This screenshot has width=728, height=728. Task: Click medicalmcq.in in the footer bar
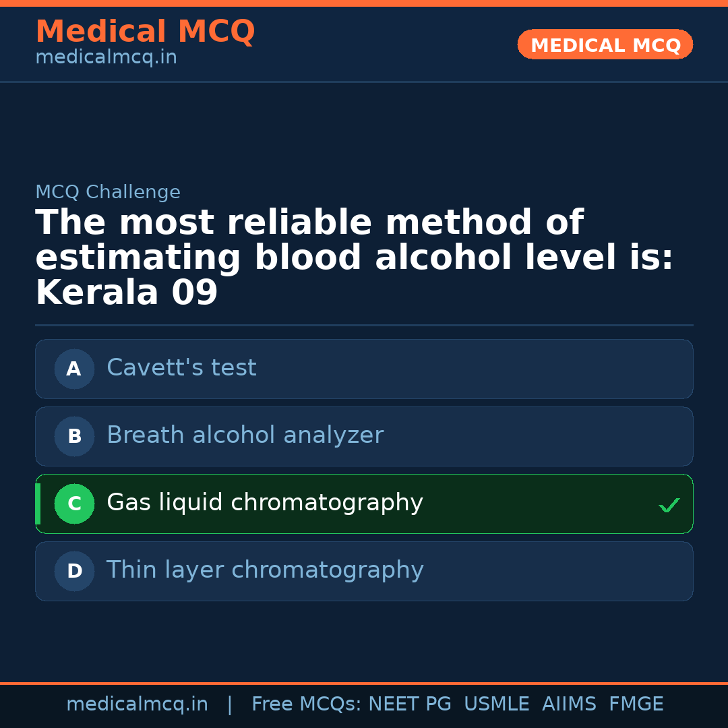[x=137, y=704]
